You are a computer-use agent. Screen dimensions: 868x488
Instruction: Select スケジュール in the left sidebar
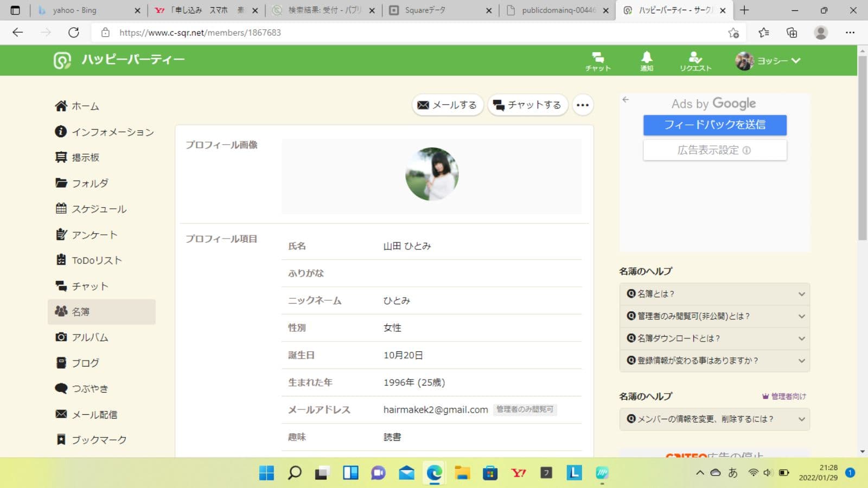pos(99,209)
